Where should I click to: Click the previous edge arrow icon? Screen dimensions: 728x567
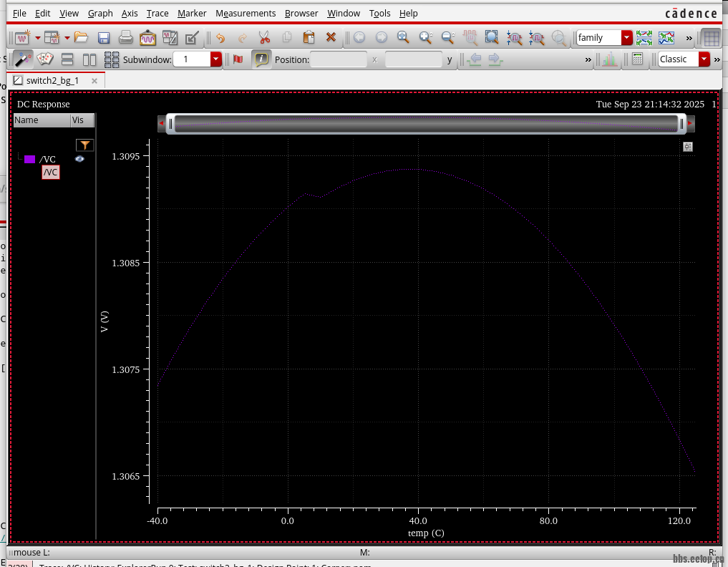(474, 59)
